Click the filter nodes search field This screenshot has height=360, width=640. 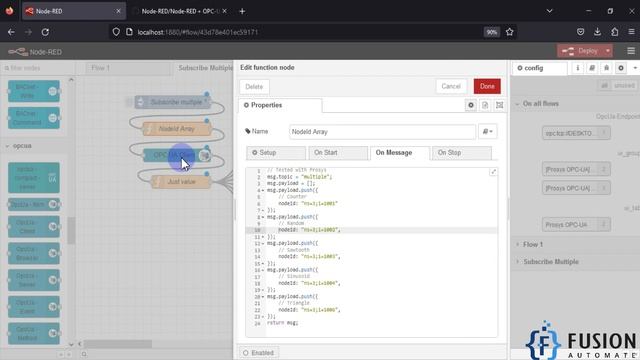tap(38, 68)
